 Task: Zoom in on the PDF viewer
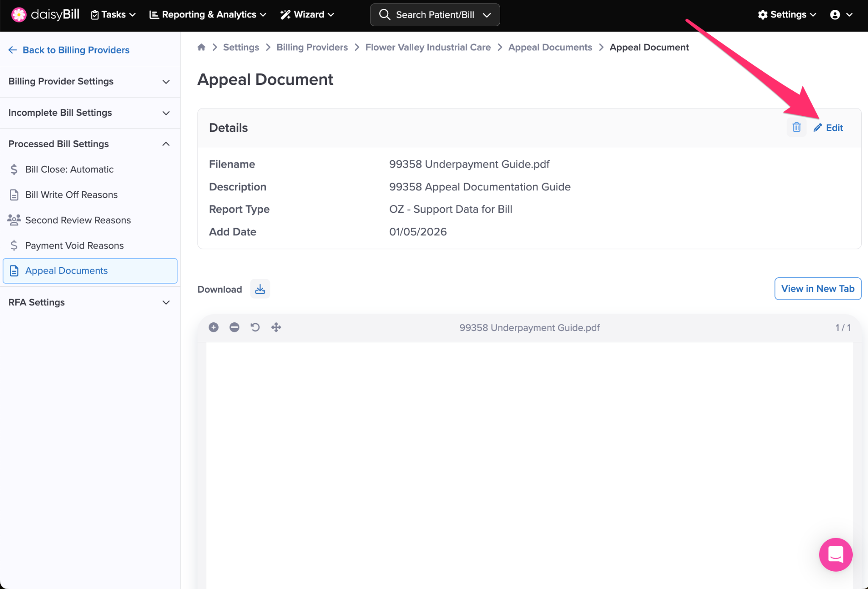214,327
